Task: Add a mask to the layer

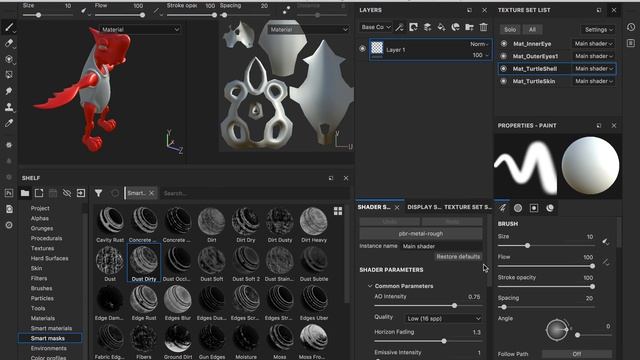Action: pyautogui.click(x=413, y=27)
